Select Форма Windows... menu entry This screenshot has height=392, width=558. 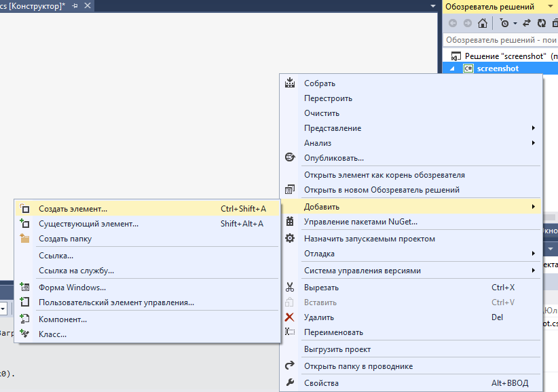coord(147,287)
